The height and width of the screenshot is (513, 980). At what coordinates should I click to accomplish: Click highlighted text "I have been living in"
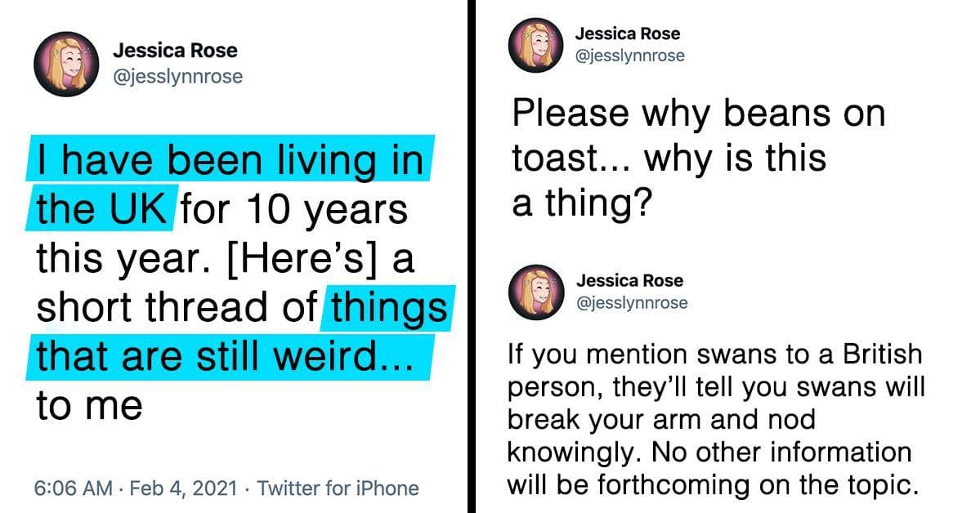pyautogui.click(x=229, y=162)
